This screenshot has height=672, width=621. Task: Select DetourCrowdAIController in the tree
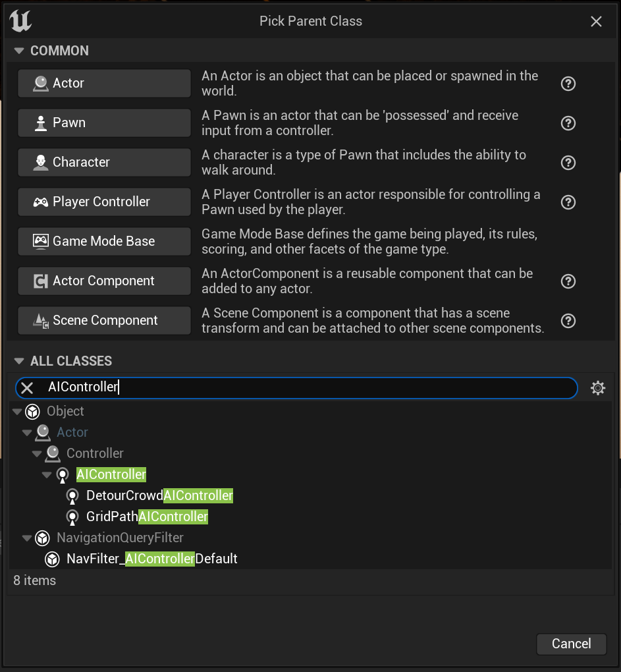160,495
